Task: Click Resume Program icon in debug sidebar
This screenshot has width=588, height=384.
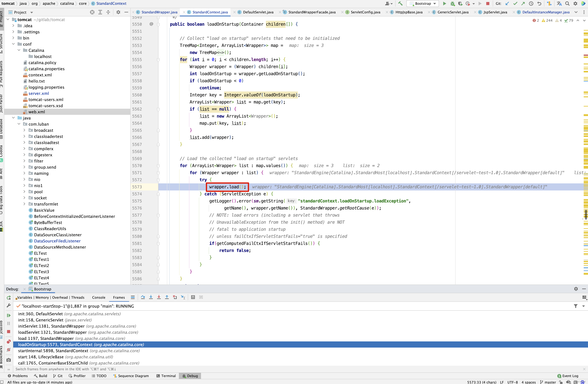Action: (9, 316)
